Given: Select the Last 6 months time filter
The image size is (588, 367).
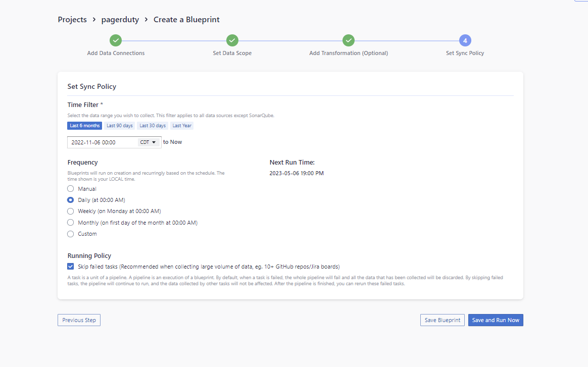Looking at the screenshot, I should tap(84, 126).
